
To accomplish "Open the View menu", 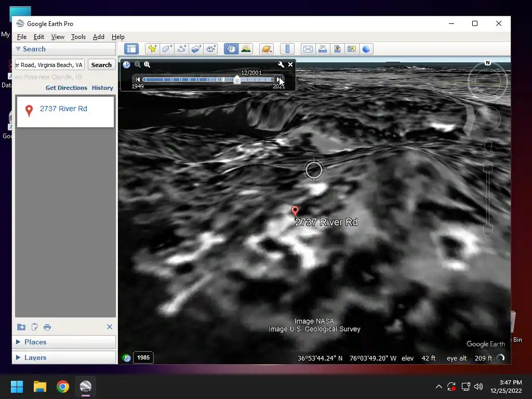I will click(58, 37).
